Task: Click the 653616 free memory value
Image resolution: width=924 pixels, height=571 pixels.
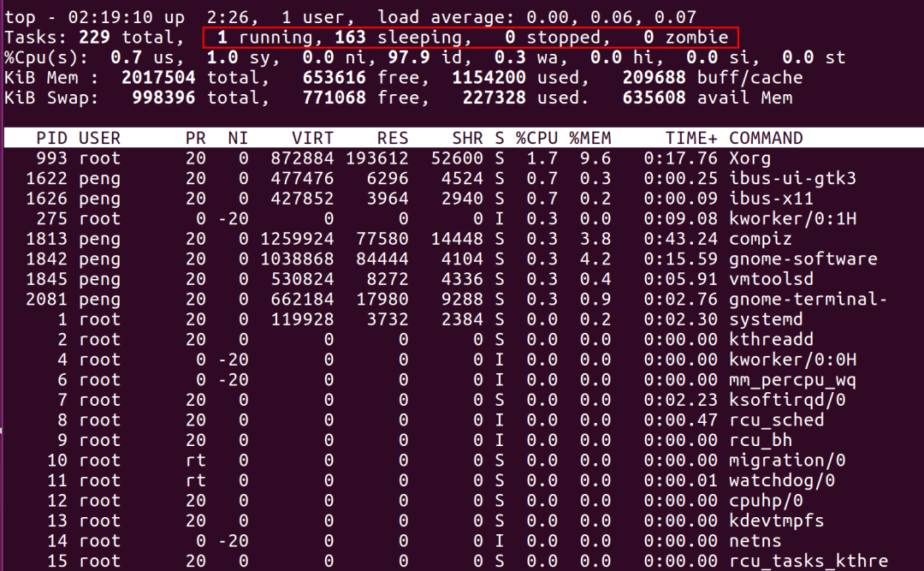Action: pyautogui.click(x=334, y=77)
